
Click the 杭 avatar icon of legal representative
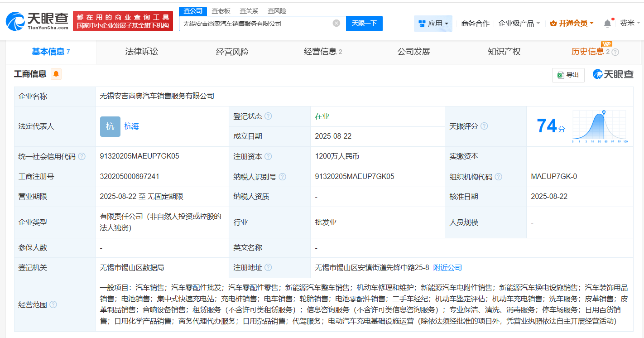[x=110, y=126]
